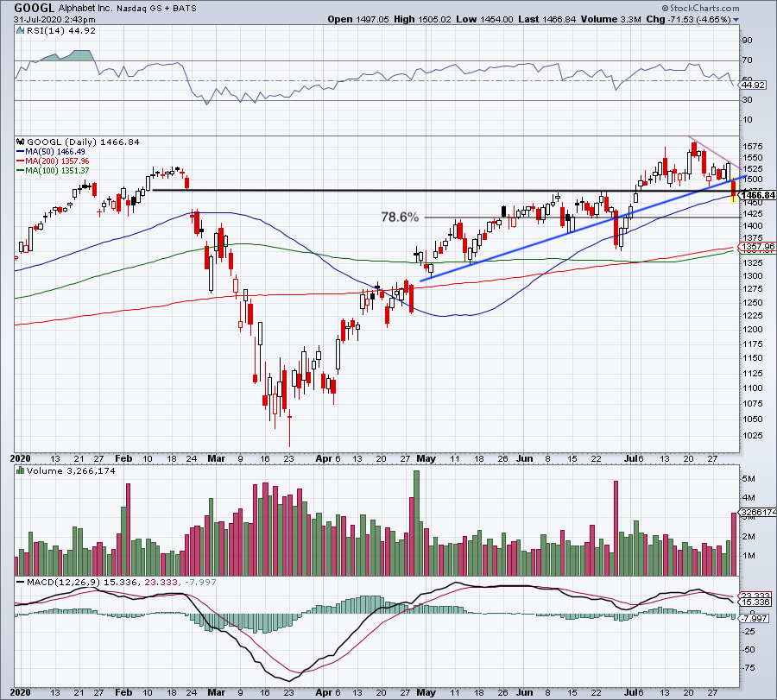Click the MA(50) 1466.49 legend text
The image size is (777, 700).
55,152
